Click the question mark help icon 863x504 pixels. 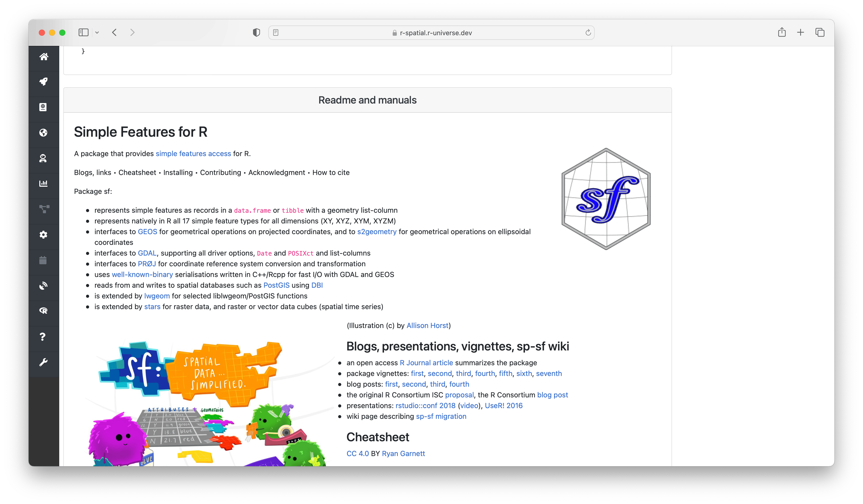pos(43,337)
